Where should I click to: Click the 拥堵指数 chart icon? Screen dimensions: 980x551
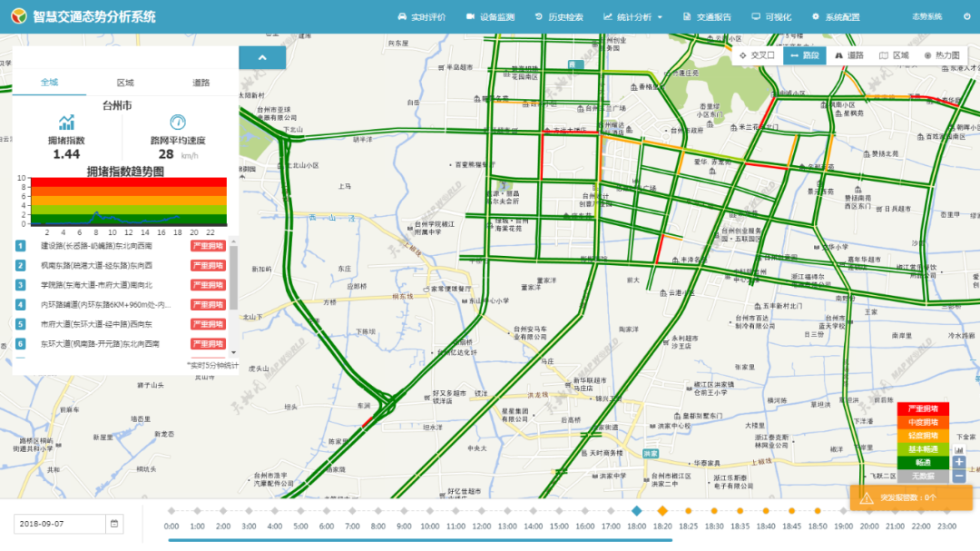66,123
